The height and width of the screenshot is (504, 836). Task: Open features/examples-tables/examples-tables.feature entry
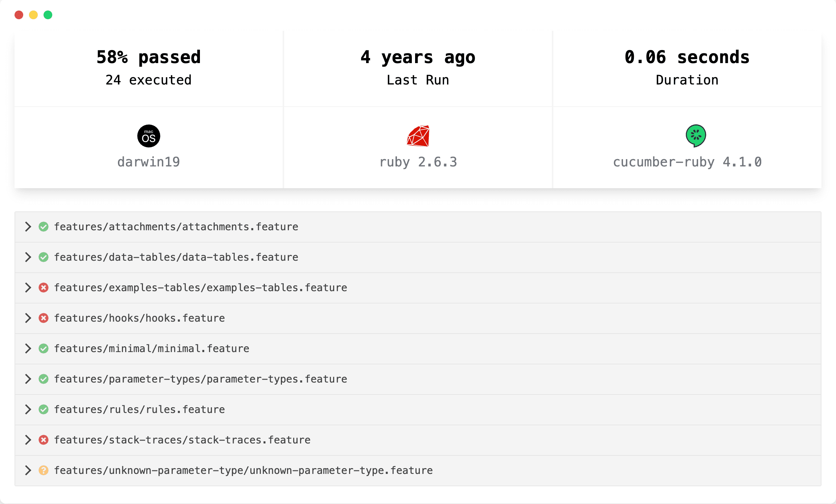pyautogui.click(x=200, y=288)
